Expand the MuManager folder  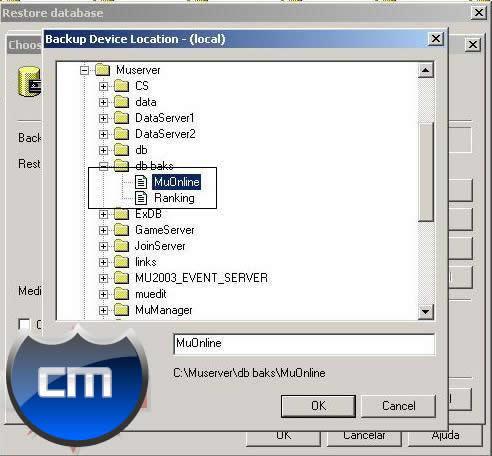[103, 310]
